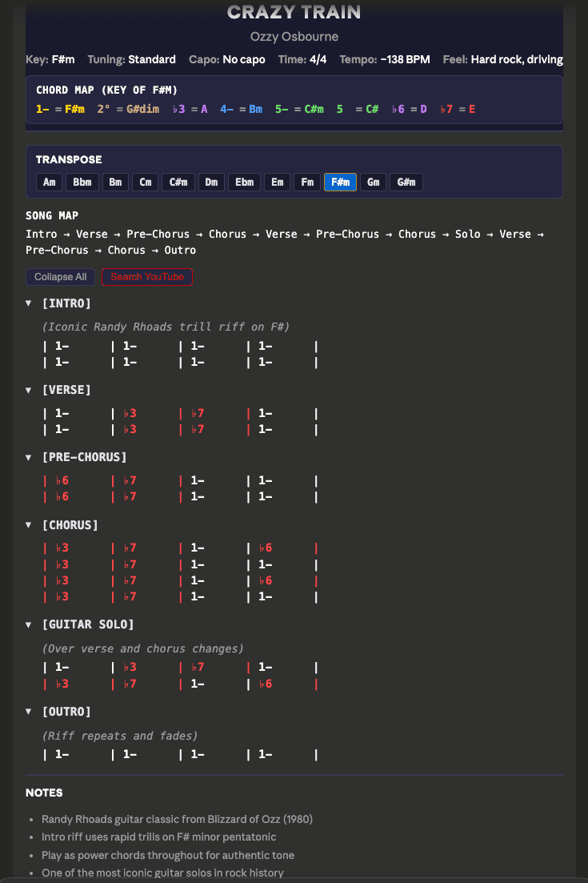Click the TRANSPOSE heading
Screen dimensions: 588x883
69,159
